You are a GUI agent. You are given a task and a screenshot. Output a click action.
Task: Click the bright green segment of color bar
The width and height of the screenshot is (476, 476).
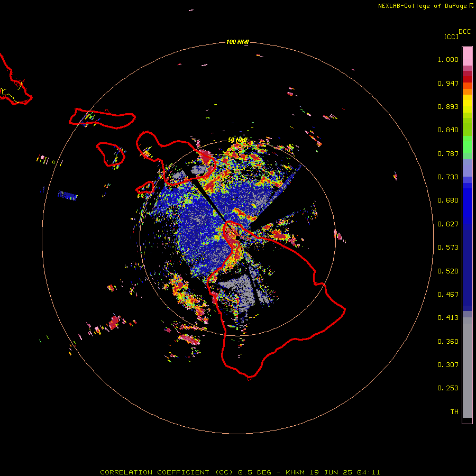[x=467, y=144]
